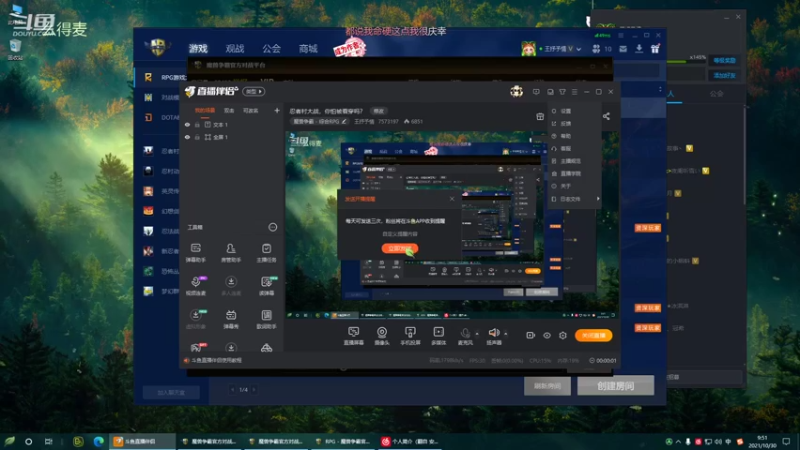Screen dimensions: 800x450
Task: Toggle visibility of the 文本 1 layer
Action: (x=188, y=124)
